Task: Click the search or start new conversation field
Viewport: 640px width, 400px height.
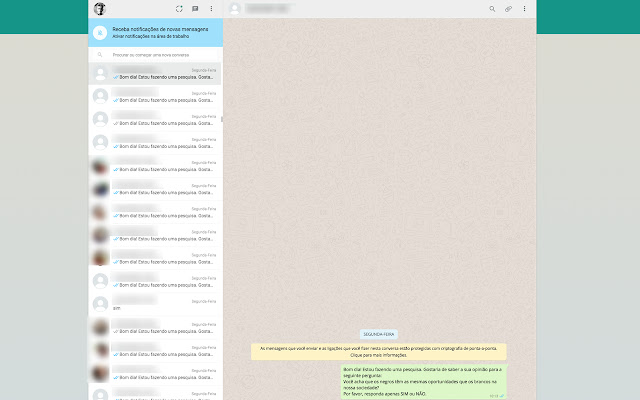Action: coord(156,55)
